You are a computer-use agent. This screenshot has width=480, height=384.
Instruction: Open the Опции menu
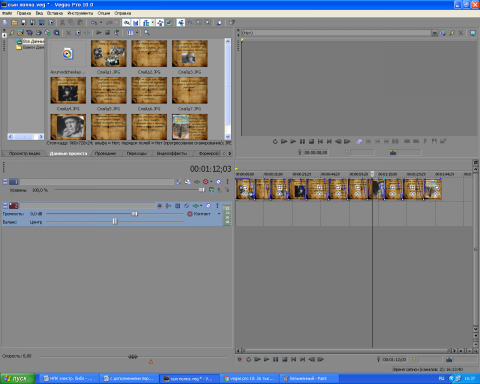tap(104, 13)
